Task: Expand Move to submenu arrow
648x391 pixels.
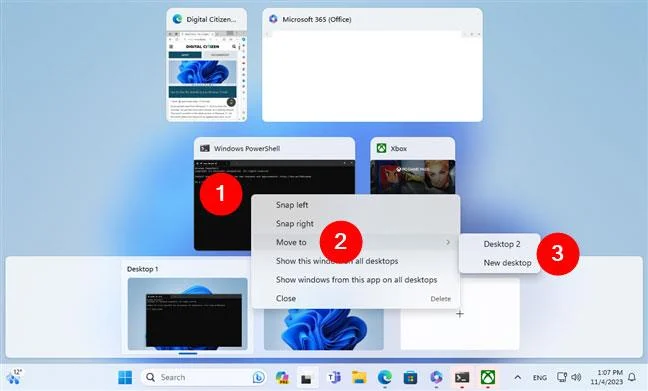Action: [x=448, y=243]
